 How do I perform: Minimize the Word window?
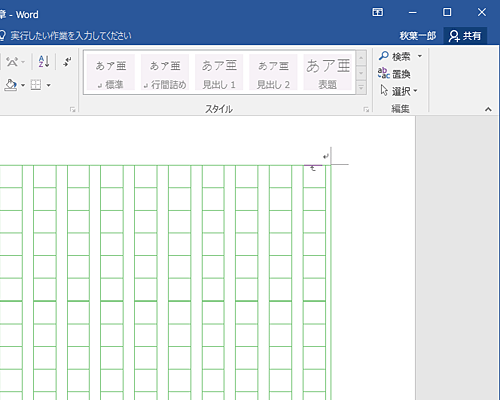coord(413,12)
